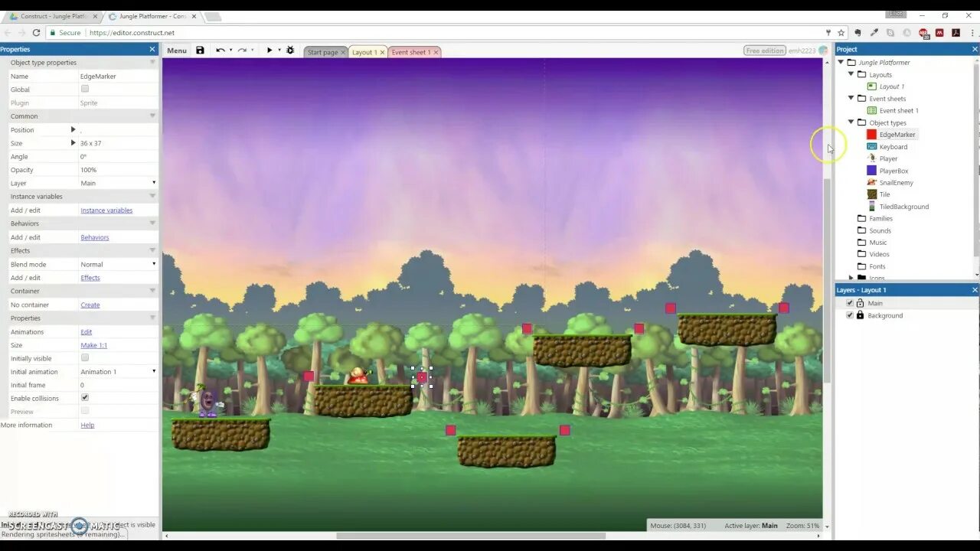980x551 pixels.
Task: Collapse the Object types folder
Action: (x=851, y=122)
